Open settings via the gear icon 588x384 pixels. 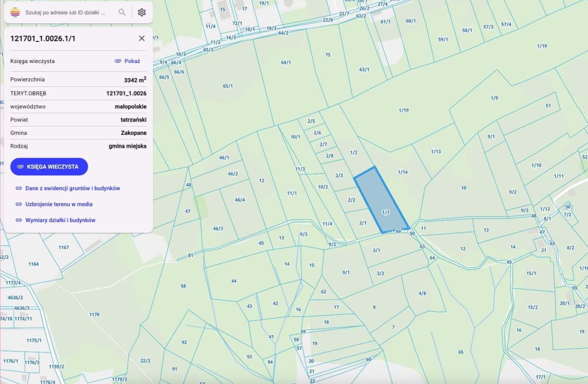141,12
